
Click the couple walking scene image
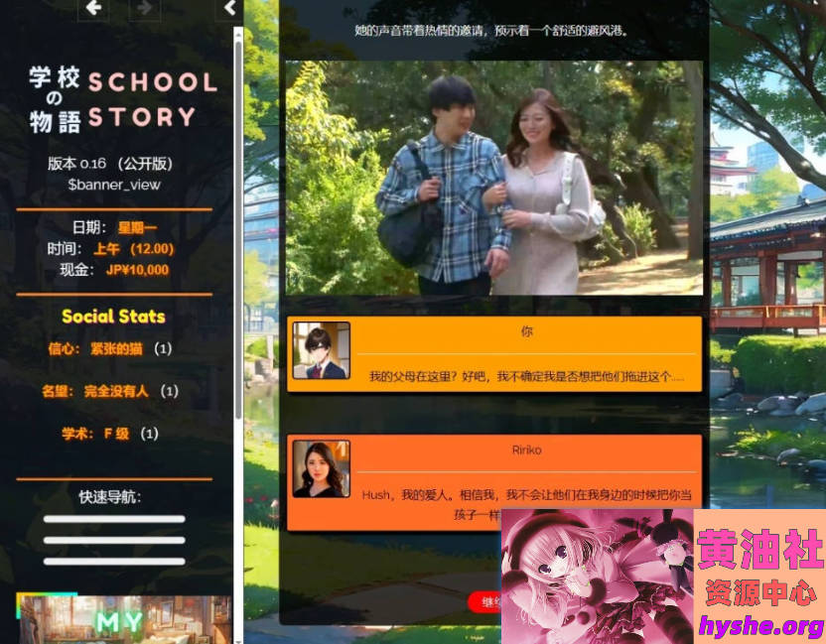tap(493, 179)
